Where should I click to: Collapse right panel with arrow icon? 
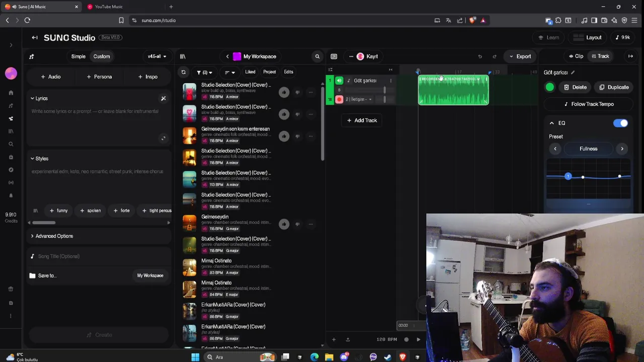point(630,56)
